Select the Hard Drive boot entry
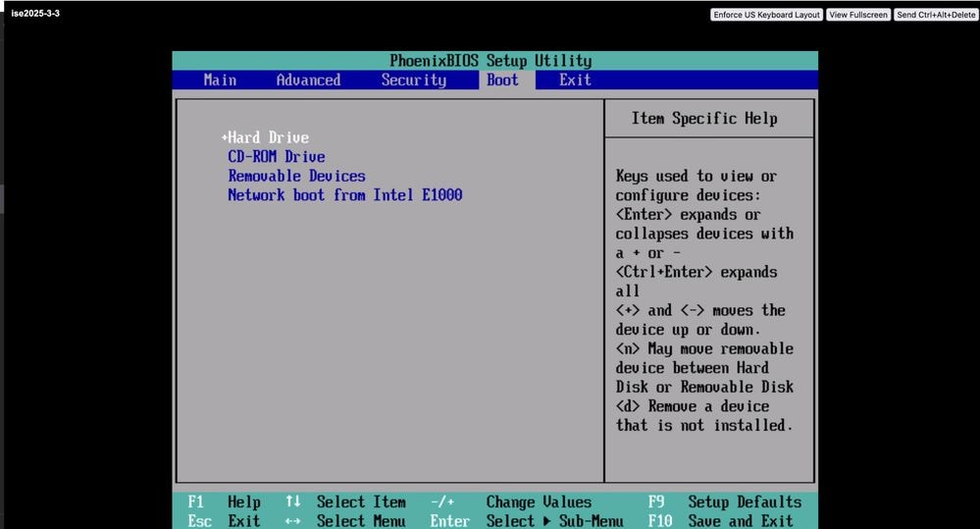This screenshot has width=980, height=529. click(x=268, y=137)
